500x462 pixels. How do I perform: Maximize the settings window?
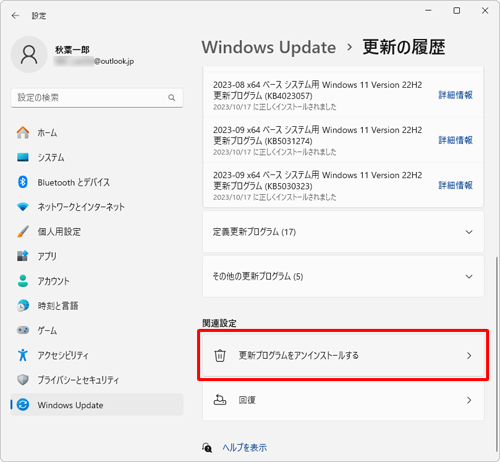pyautogui.click(x=457, y=11)
